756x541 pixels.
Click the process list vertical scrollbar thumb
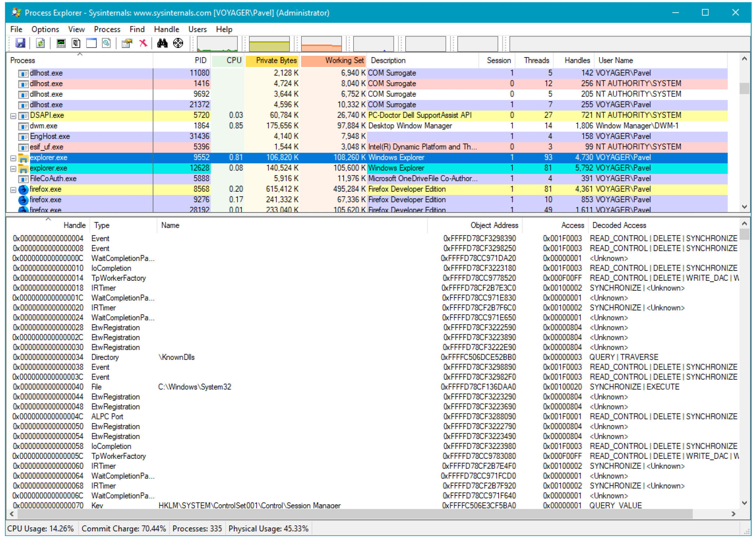coord(744,88)
